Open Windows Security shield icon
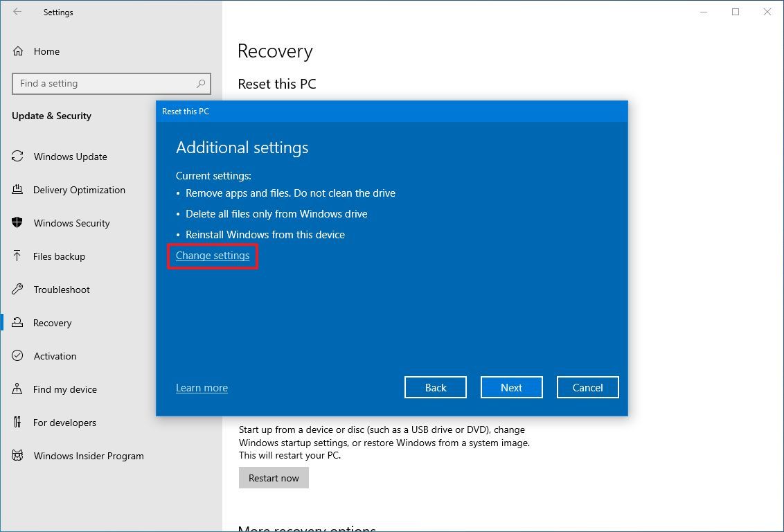The image size is (784, 532). coord(17,222)
